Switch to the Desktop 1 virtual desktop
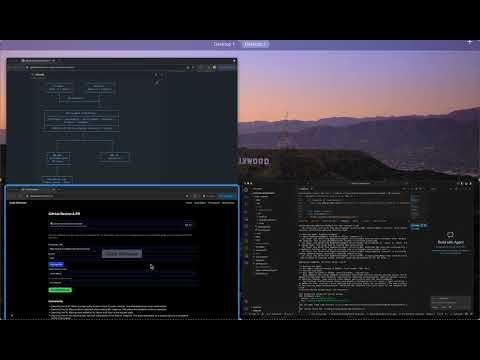This screenshot has height=360, width=480. [x=224, y=44]
